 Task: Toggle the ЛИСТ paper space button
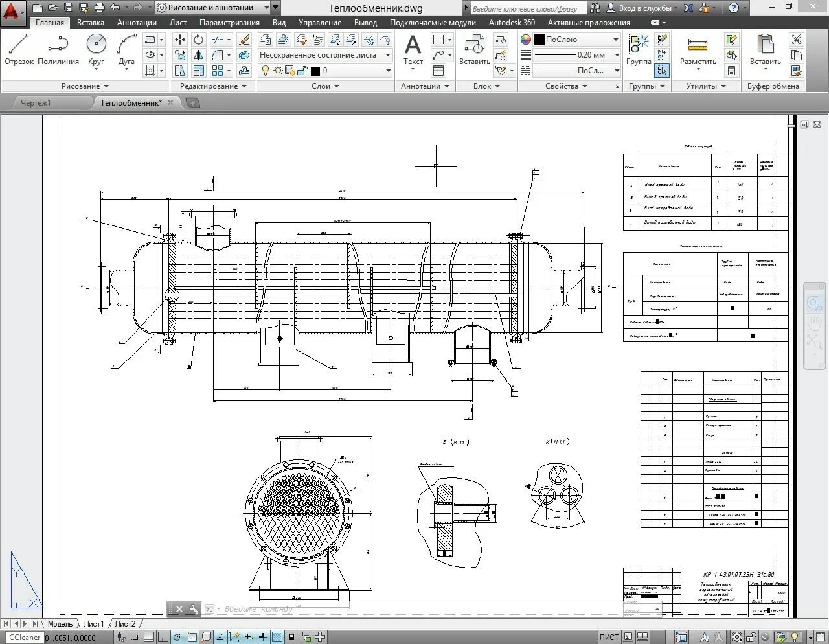pyautogui.click(x=609, y=637)
